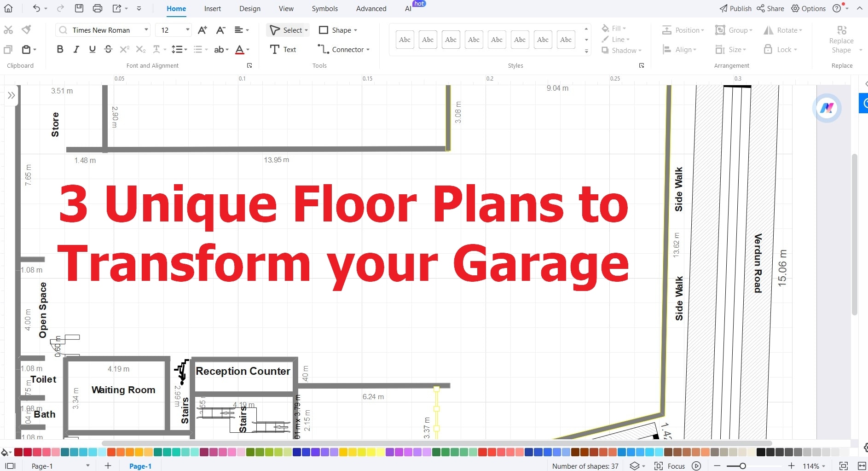This screenshot has height=471, width=868.
Task: Pick the black color swatch in palette
Action: [x=761, y=452]
